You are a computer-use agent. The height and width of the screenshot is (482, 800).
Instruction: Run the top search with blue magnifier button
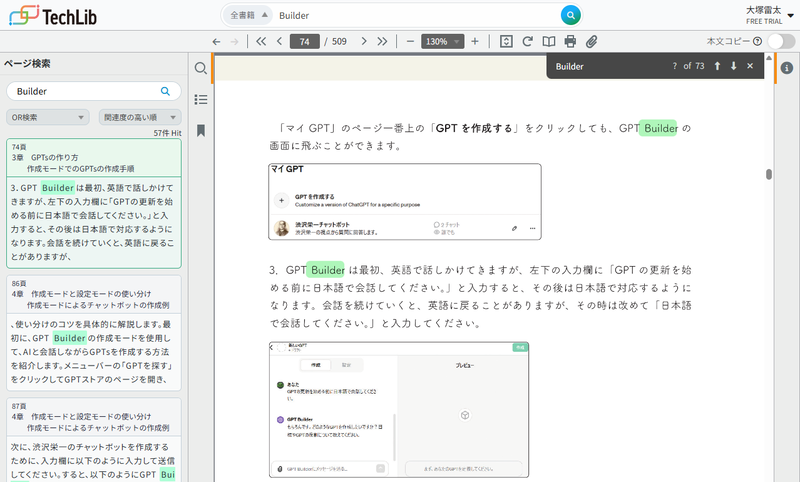tap(570, 15)
